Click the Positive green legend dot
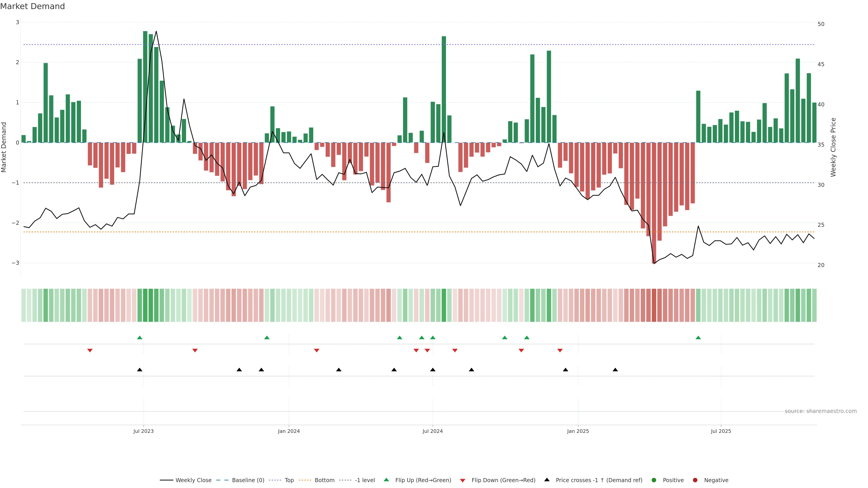The image size is (868, 488). 654,480
